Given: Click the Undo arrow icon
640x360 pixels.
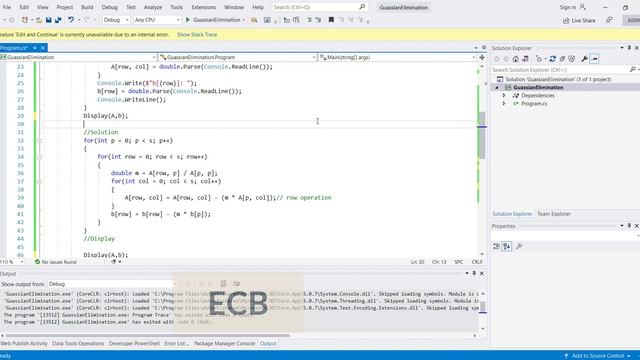Looking at the screenshot, I should click(x=71, y=20).
